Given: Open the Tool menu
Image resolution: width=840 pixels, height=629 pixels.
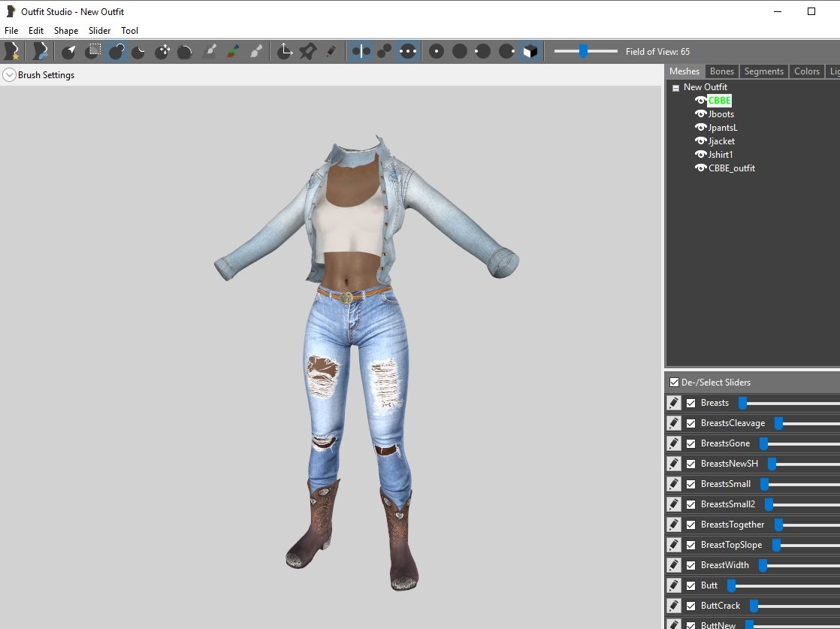Looking at the screenshot, I should tap(130, 31).
